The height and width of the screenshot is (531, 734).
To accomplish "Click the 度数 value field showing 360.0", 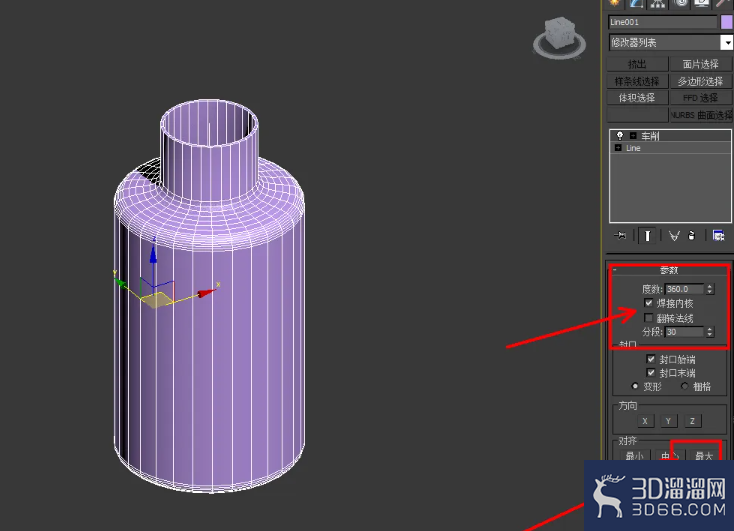I will tap(684, 289).
